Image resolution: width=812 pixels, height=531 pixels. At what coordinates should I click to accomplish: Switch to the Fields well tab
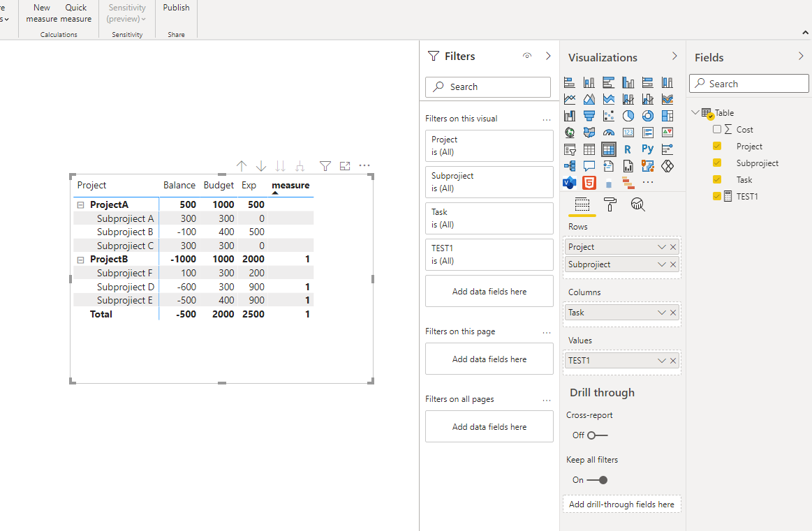pos(582,205)
